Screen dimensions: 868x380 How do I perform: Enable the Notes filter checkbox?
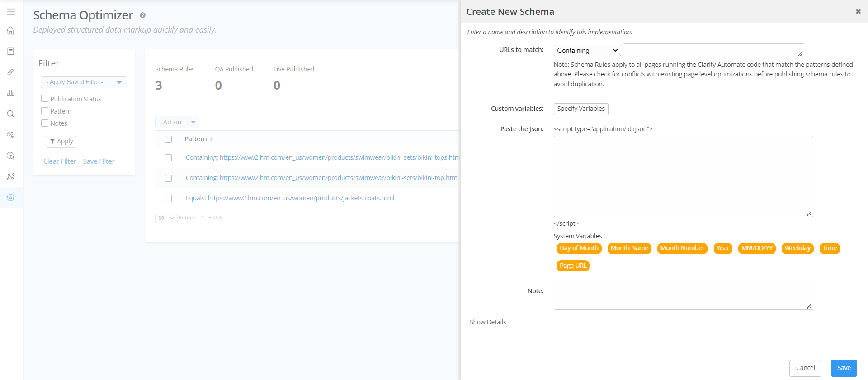[45, 123]
